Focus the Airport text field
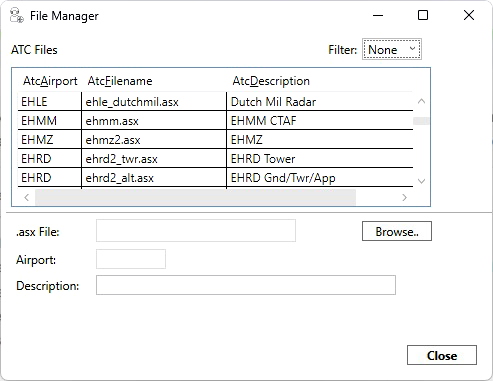The image size is (493, 381). click(x=131, y=259)
